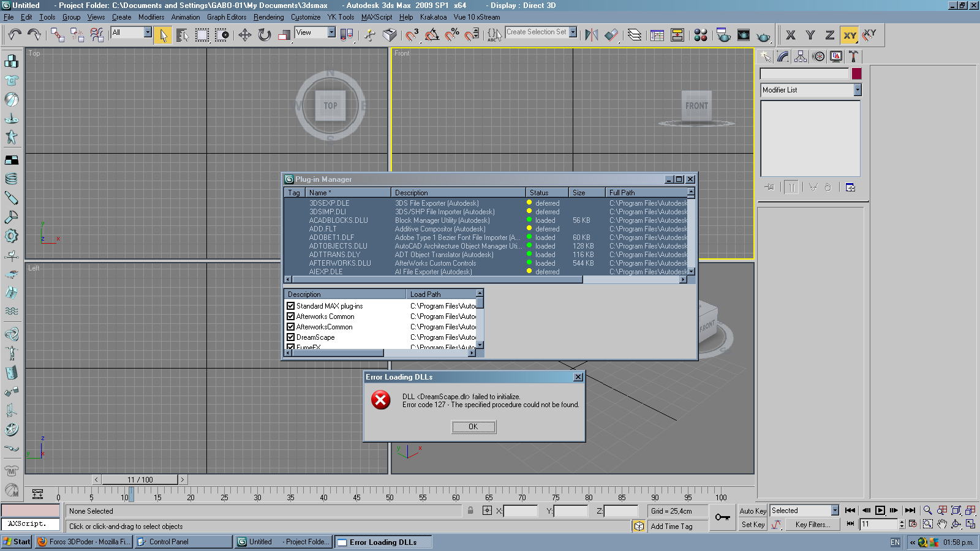Open the Schematic View icon

[x=677, y=35]
